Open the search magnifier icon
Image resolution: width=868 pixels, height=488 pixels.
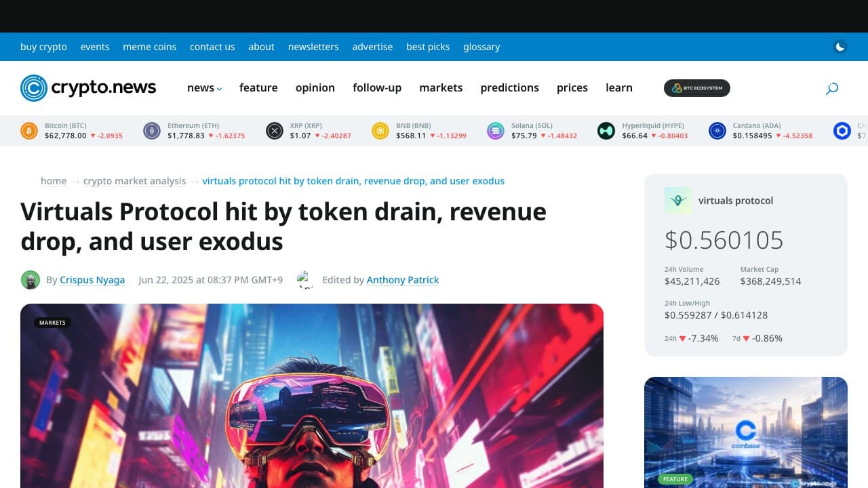coord(832,88)
